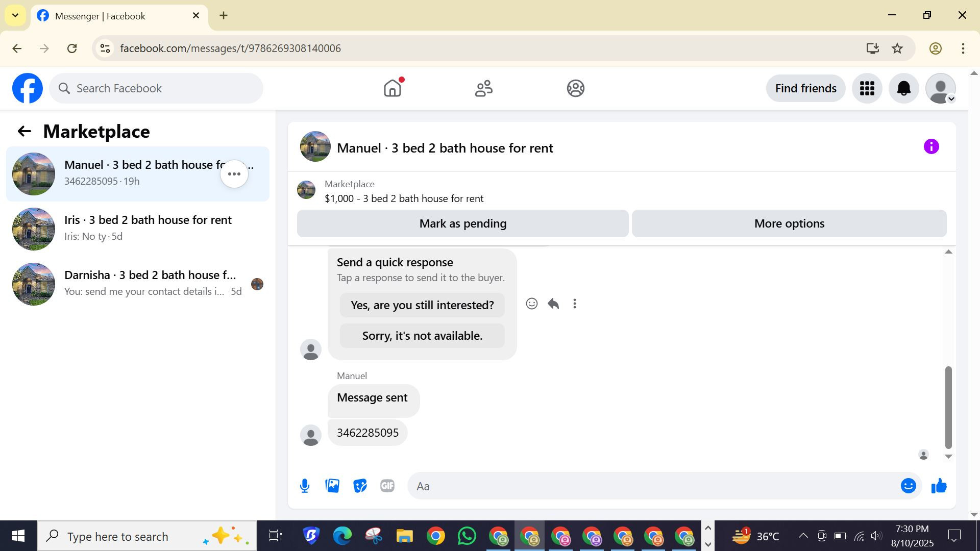Select 'Yes, are you still interested?' response
This screenshot has width=980, height=551.
pos(422,305)
